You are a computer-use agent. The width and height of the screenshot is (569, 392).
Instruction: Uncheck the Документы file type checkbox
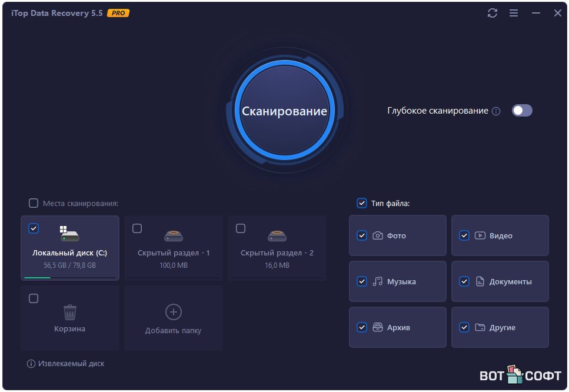coord(464,281)
